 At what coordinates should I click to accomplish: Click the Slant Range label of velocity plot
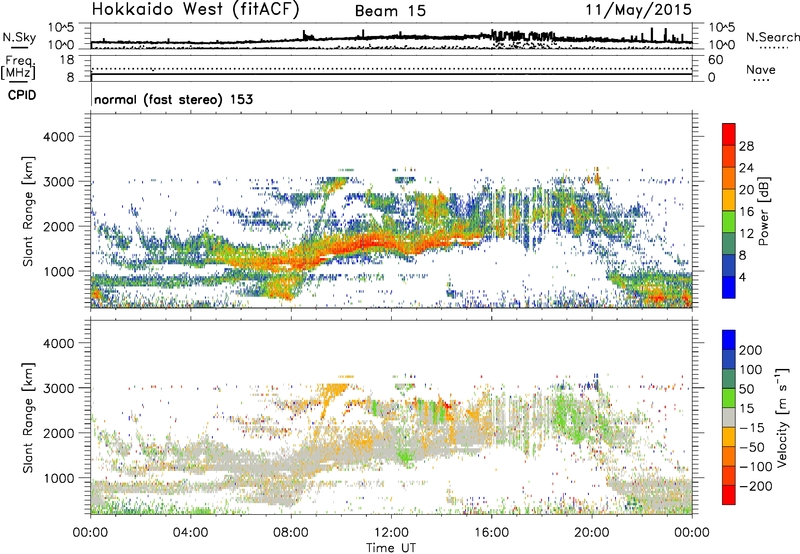[28, 418]
